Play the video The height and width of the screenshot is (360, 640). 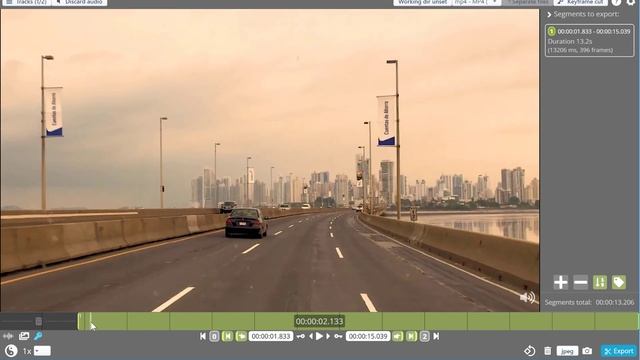[319, 336]
